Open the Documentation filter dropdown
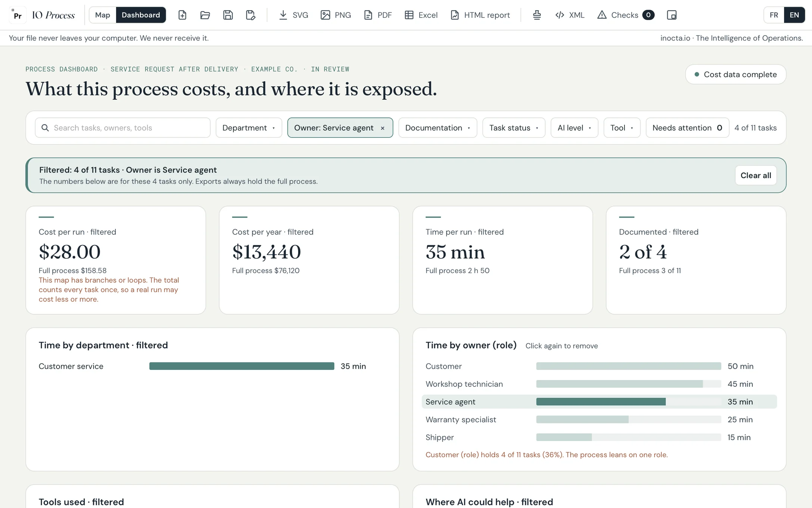Viewport: 812px width, 508px height. point(438,128)
